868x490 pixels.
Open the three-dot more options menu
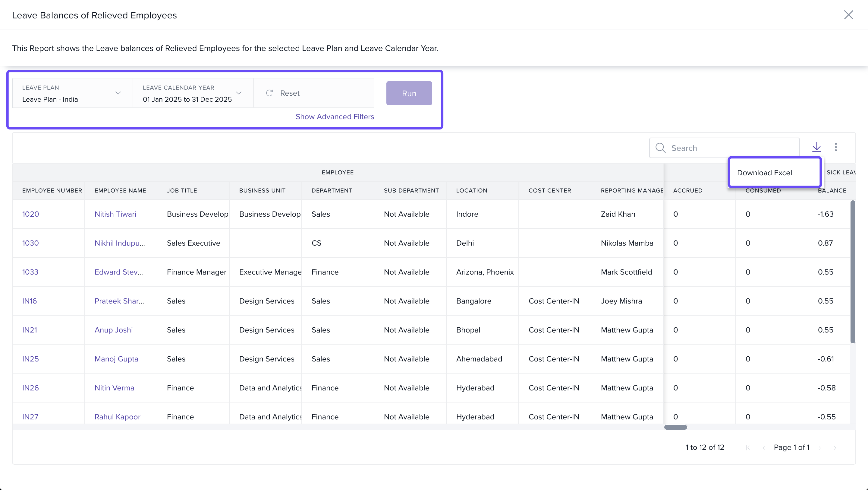(836, 147)
